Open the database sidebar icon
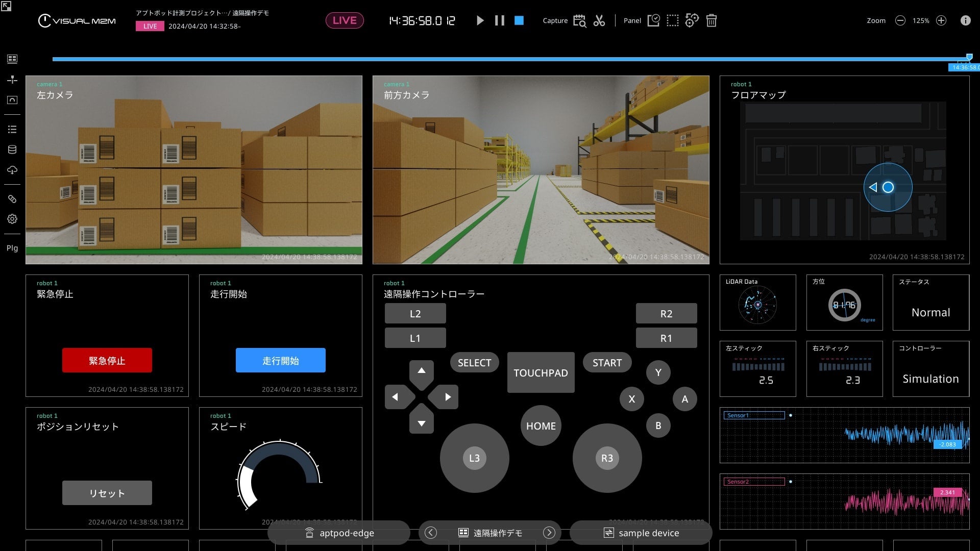 [12, 149]
